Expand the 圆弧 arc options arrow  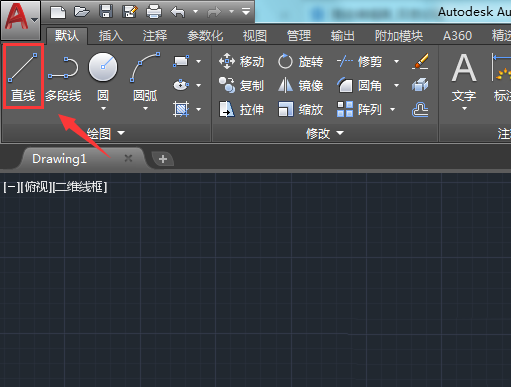click(x=145, y=108)
